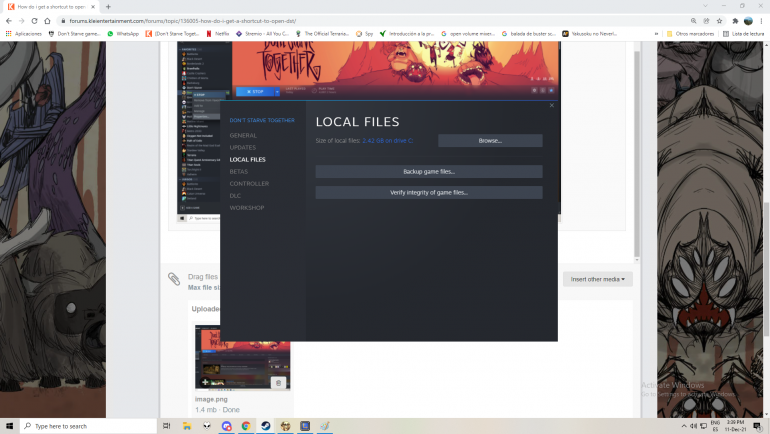Open the Otros marcadores folder
The width and height of the screenshot is (770, 434).
[x=690, y=34]
